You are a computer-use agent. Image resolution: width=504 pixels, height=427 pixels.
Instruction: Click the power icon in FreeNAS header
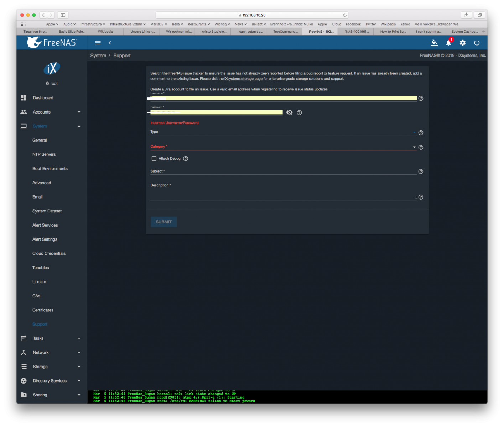click(x=477, y=43)
